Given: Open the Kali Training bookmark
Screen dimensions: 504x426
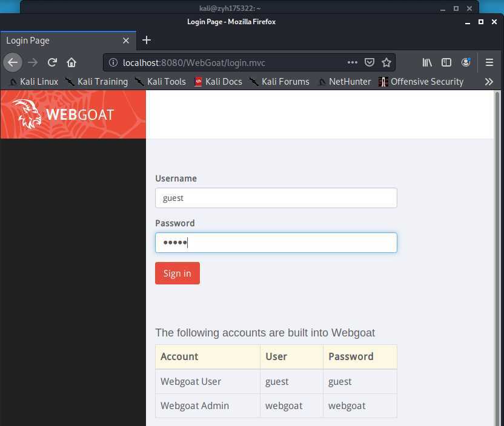Looking at the screenshot, I should (96, 82).
